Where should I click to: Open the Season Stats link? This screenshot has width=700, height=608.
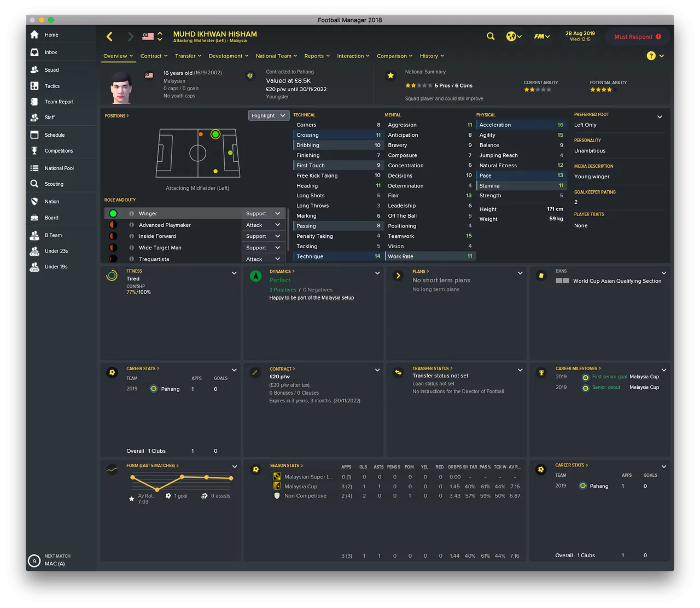[286, 466]
